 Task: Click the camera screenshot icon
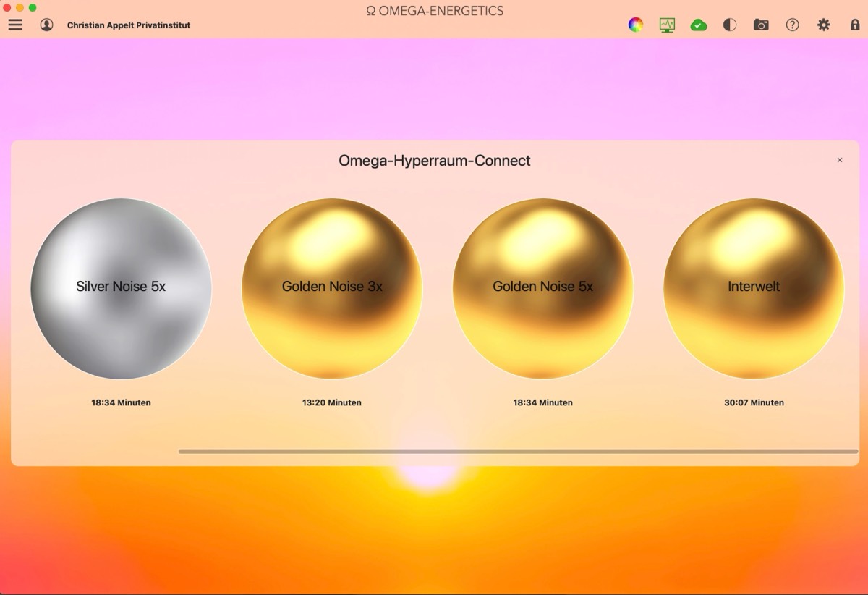click(761, 25)
